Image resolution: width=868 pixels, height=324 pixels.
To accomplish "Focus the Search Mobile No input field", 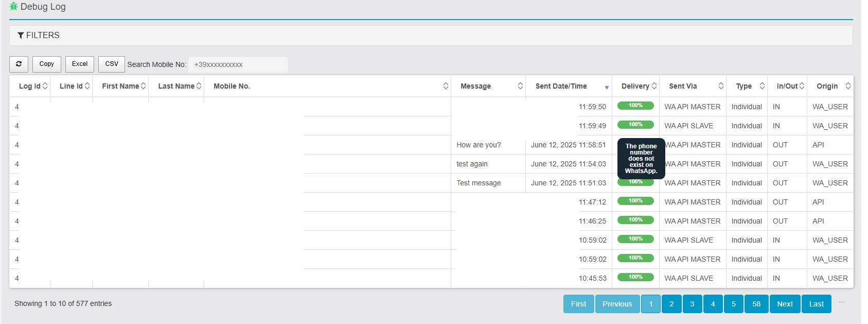I will click(238, 65).
